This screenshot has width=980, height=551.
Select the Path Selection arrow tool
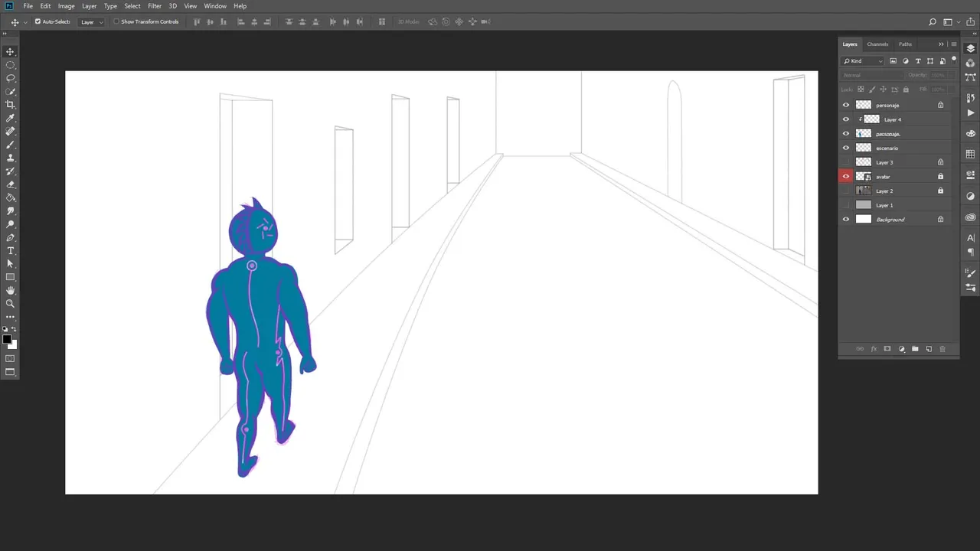point(10,264)
